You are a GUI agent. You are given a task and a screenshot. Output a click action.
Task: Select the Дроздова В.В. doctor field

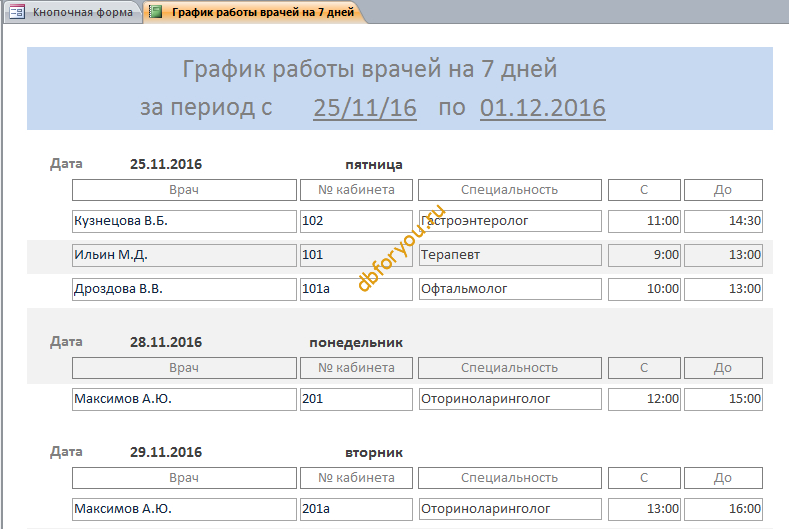(x=184, y=289)
